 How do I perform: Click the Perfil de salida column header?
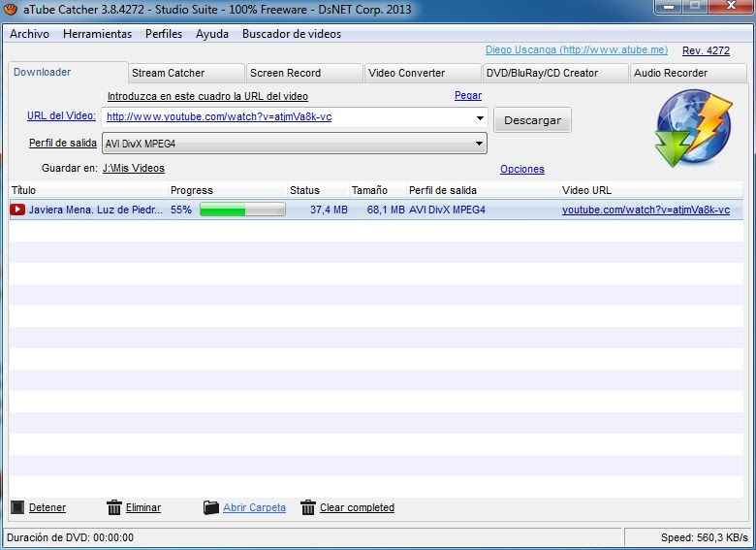(483, 190)
